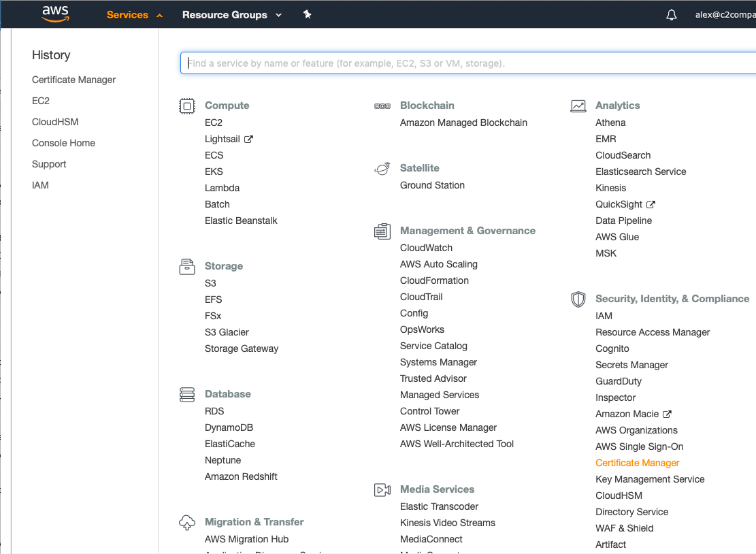Click the Storage category icon

(x=186, y=266)
